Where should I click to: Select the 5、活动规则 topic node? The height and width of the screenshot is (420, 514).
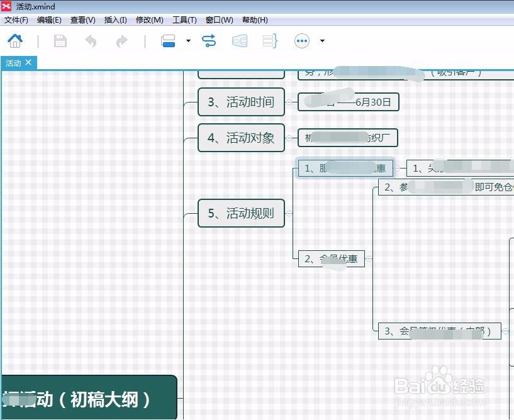241,213
